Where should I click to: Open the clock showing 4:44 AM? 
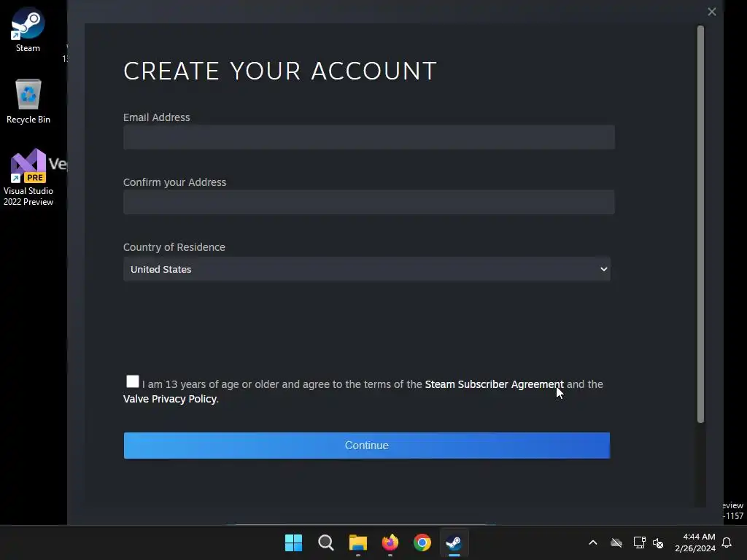(695, 542)
